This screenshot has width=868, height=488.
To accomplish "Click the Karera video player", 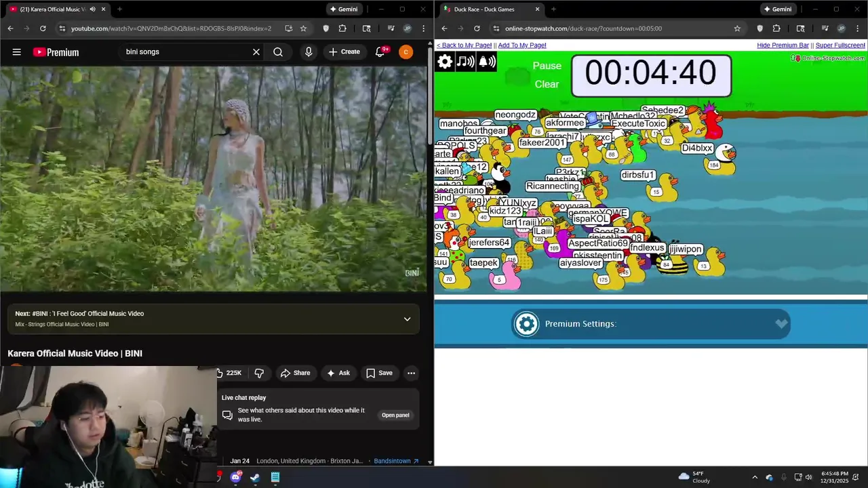I will coord(214,179).
